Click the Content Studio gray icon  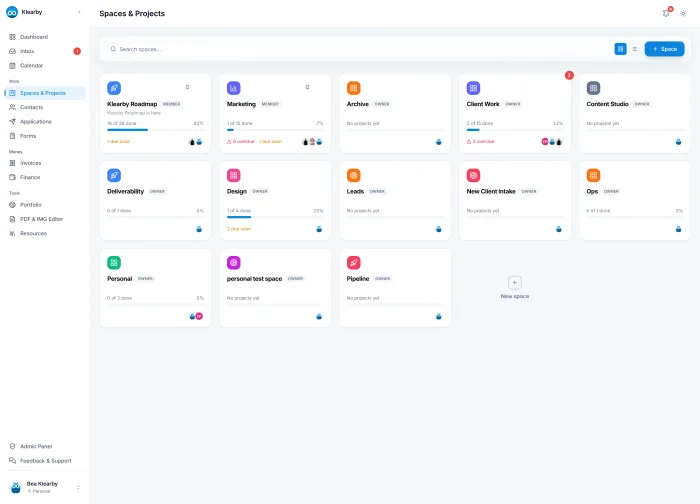(x=593, y=88)
